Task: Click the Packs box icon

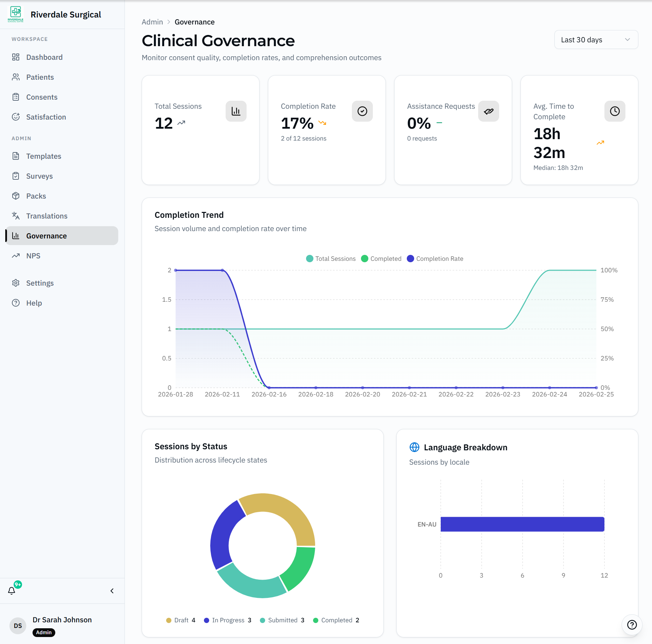Action: click(16, 196)
